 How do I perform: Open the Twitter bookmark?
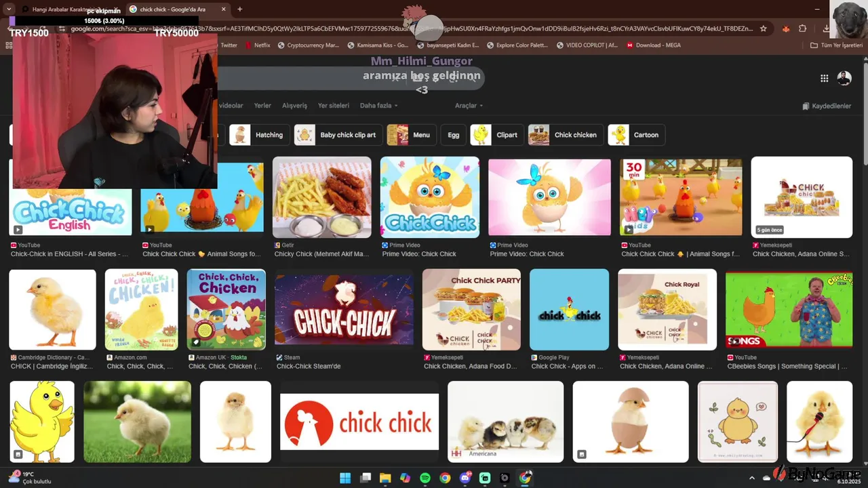229,45
